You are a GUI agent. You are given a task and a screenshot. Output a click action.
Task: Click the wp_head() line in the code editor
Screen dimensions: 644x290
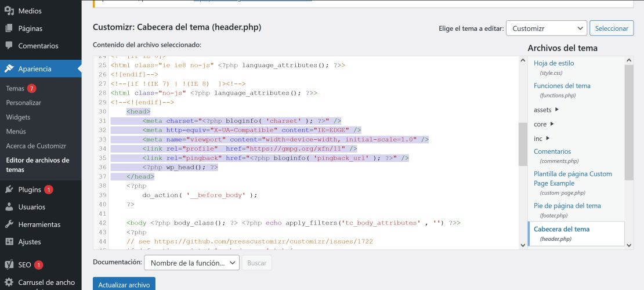180,167
